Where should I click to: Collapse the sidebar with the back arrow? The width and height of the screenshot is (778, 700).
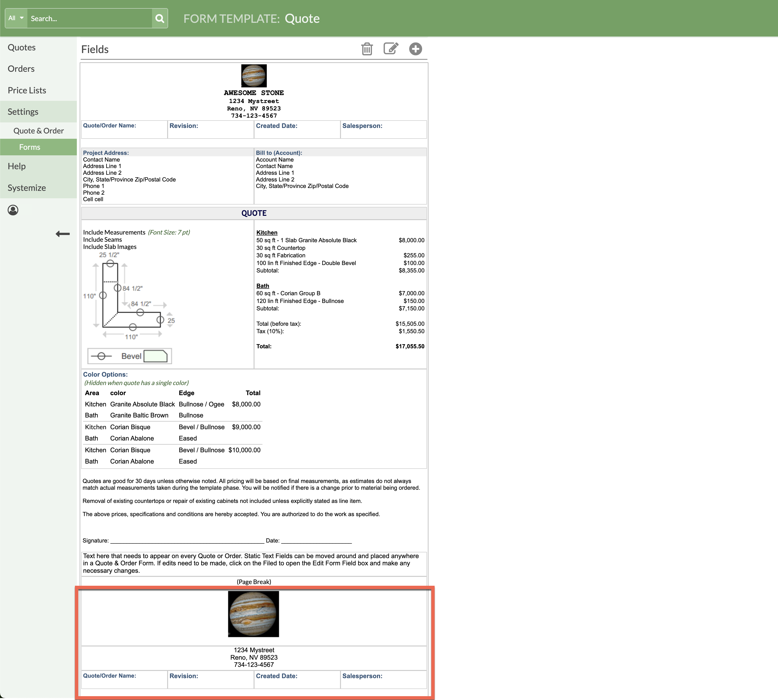point(62,234)
